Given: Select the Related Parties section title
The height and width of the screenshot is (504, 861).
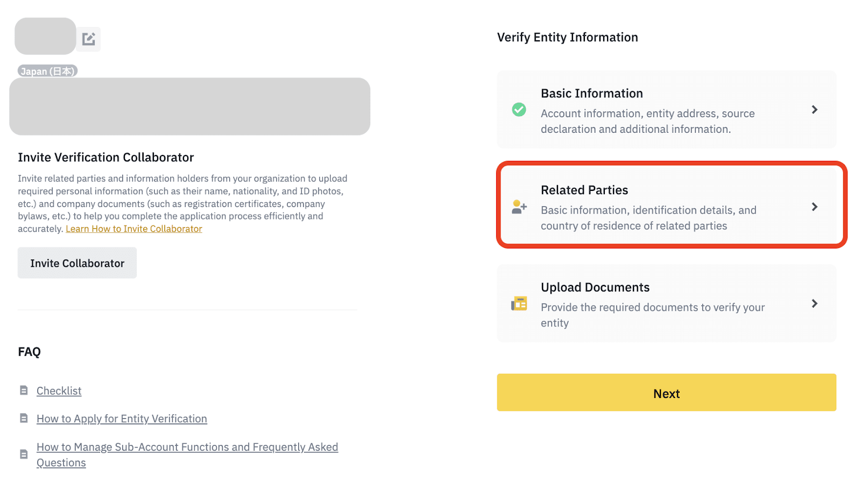Looking at the screenshot, I should pos(584,190).
